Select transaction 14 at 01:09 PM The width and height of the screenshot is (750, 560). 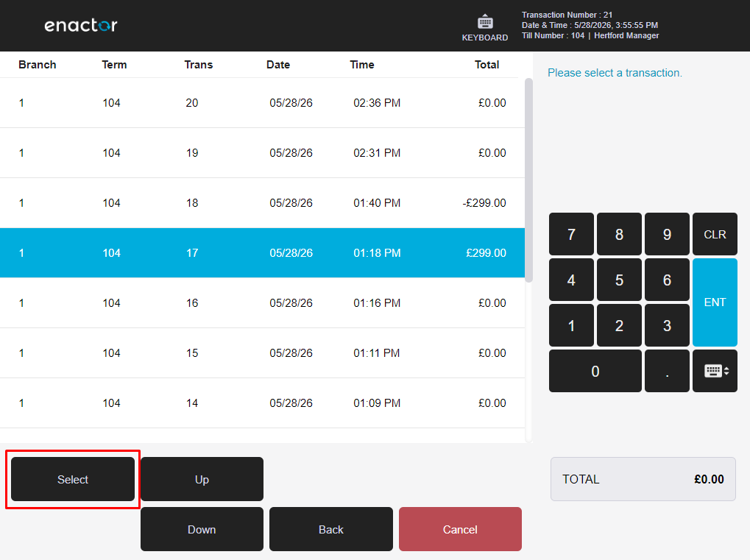click(x=262, y=403)
